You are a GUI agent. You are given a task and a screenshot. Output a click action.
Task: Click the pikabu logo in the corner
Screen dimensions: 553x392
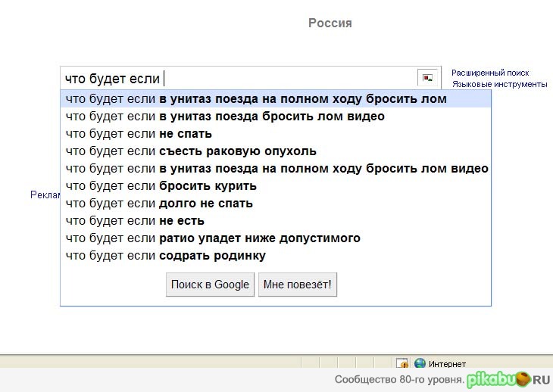tap(508, 379)
